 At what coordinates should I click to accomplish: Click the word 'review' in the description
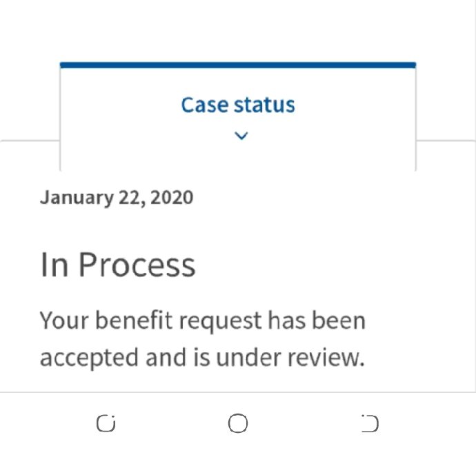point(324,358)
